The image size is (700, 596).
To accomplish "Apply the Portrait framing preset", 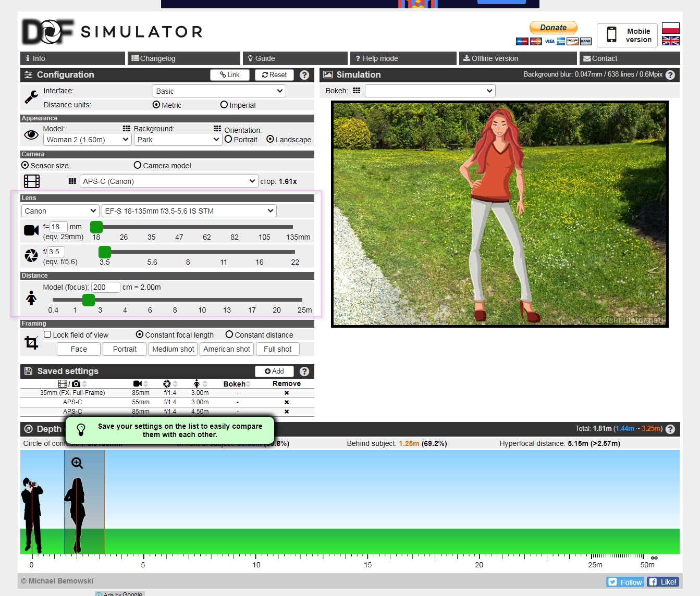I will click(x=125, y=349).
